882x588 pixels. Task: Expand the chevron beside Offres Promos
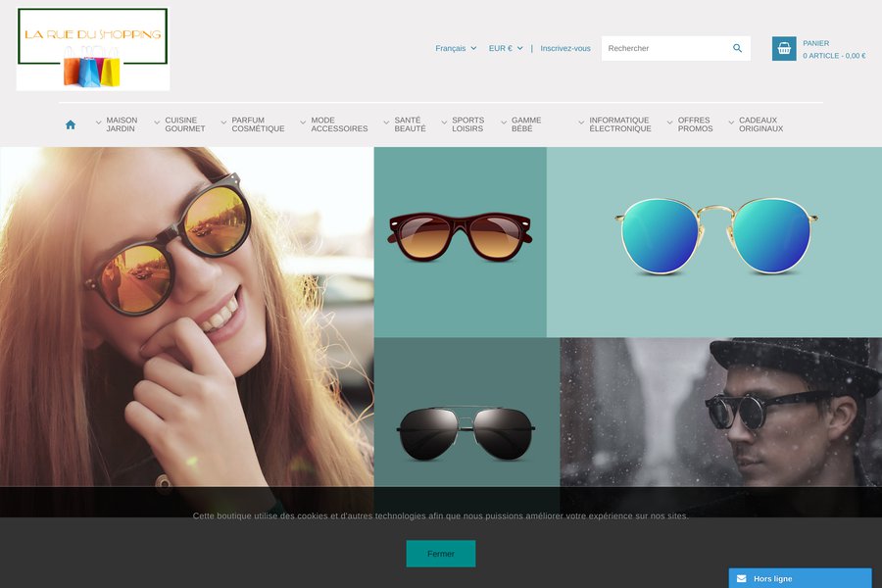point(669,122)
